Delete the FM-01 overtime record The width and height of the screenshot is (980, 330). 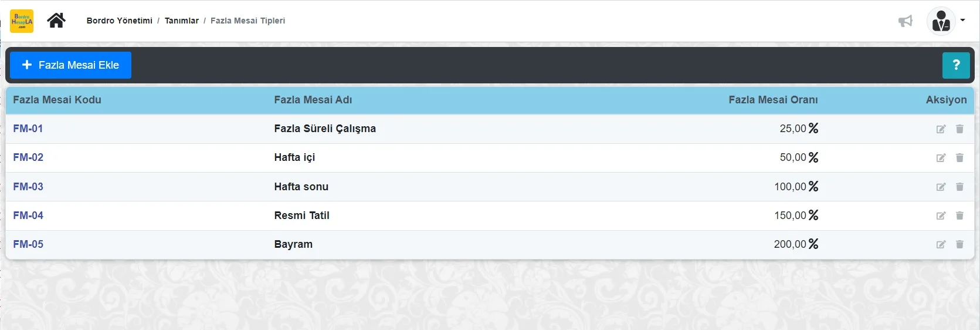tap(959, 129)
